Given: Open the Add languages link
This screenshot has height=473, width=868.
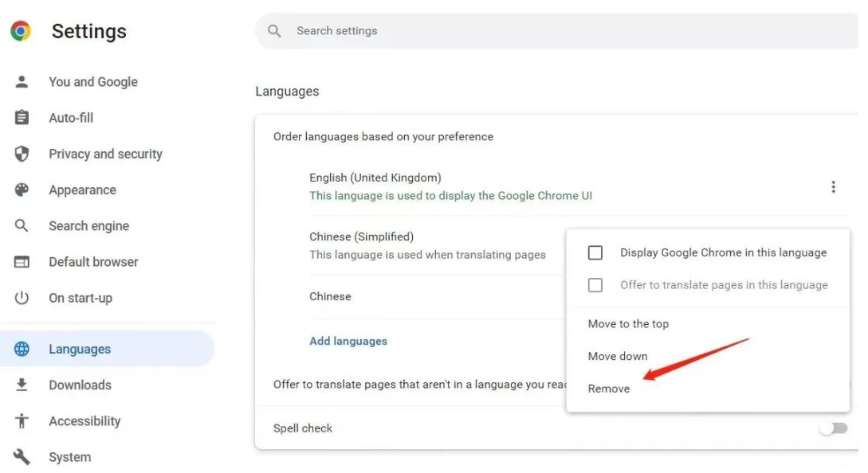Looking at the screenshot, I should [x=348, y=340].
